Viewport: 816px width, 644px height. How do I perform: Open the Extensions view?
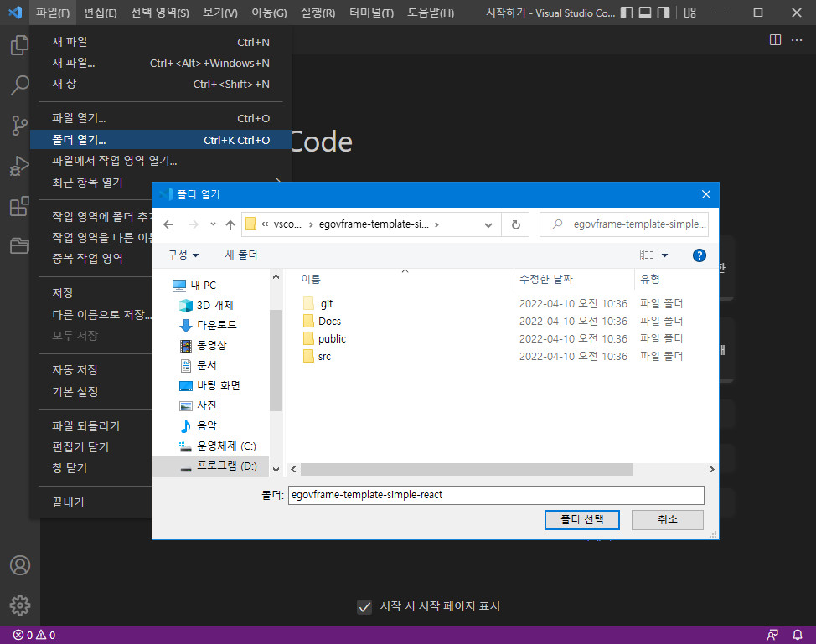click(20, 206)
